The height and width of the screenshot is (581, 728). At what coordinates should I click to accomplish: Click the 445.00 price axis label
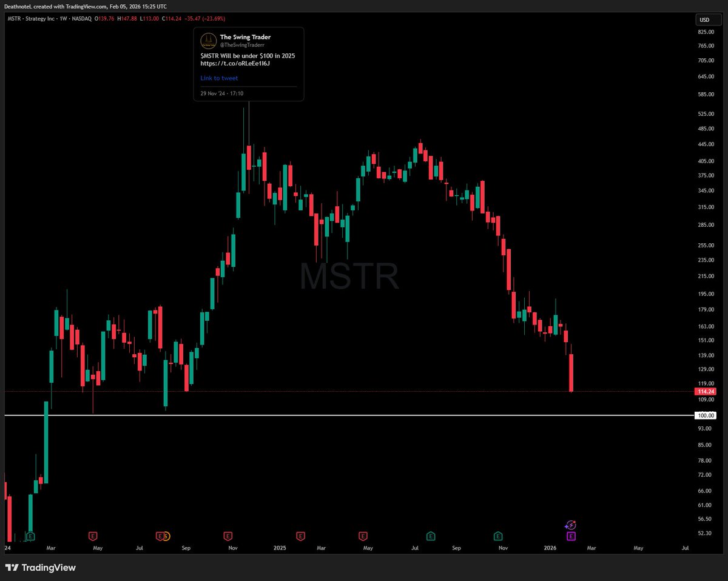[x=706, y=144]
